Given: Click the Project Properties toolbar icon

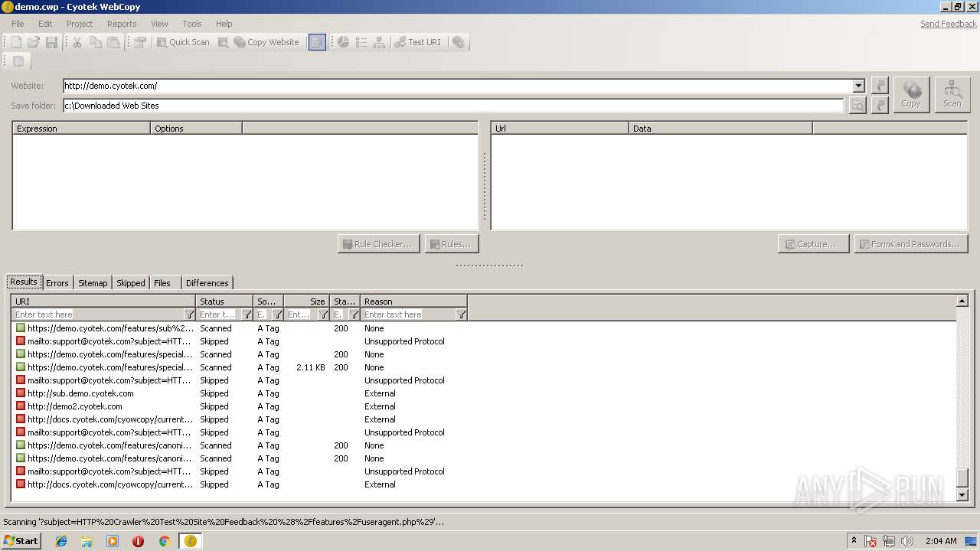Looking at the screenshot, I should coord(139,42).
